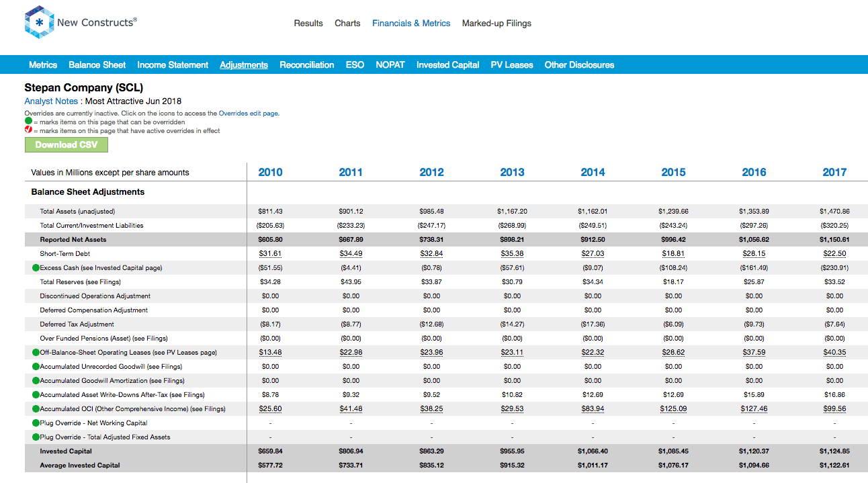Click 2015 Accumulated OCI value $125.09

coord(673,409)
